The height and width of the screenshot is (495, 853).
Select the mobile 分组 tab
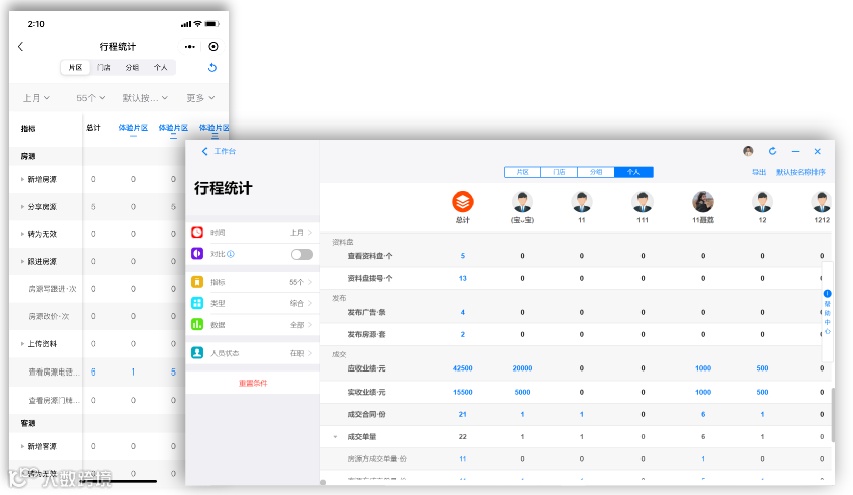(x=132, y=67)
